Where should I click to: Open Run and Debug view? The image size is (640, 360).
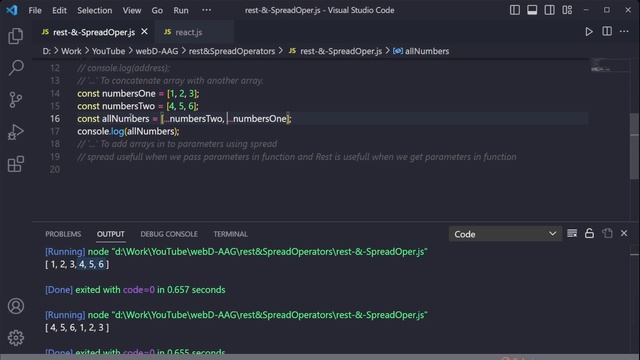[x=16, y=132]
